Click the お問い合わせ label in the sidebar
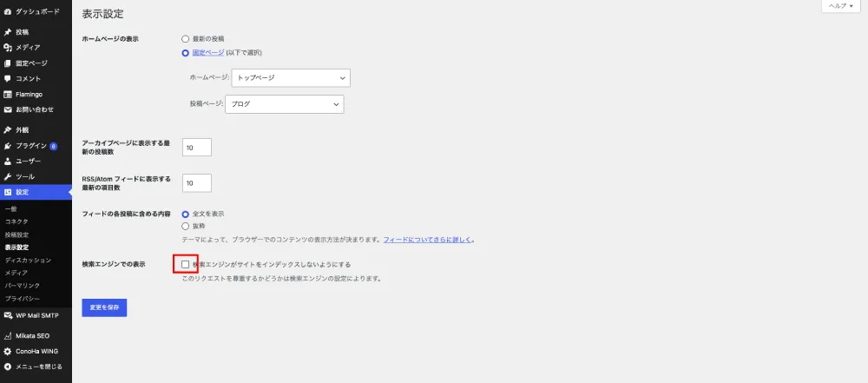Image resolution: width=868 pixels, height=383 pixels. click(35, 109)
